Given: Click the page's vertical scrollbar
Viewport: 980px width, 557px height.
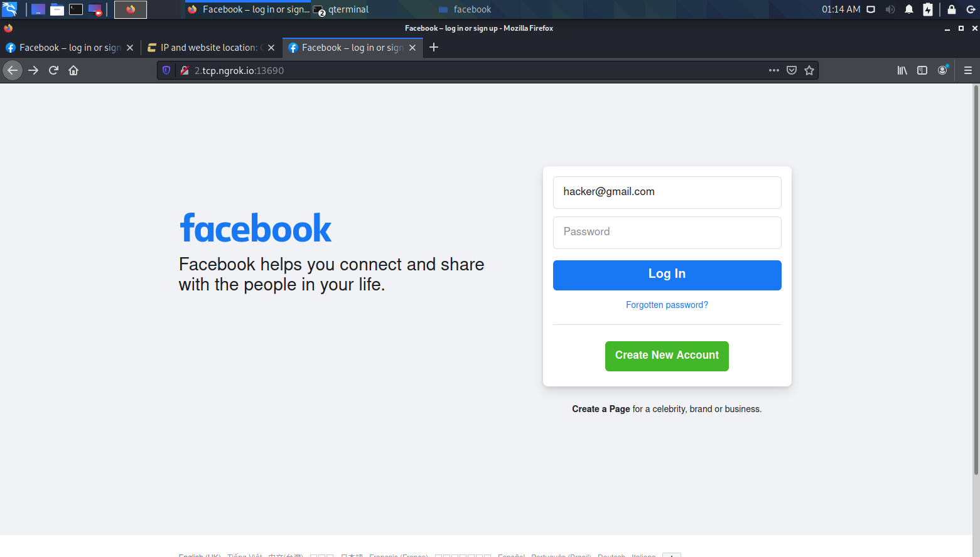Looking at the screenshot, I should 976,280.
